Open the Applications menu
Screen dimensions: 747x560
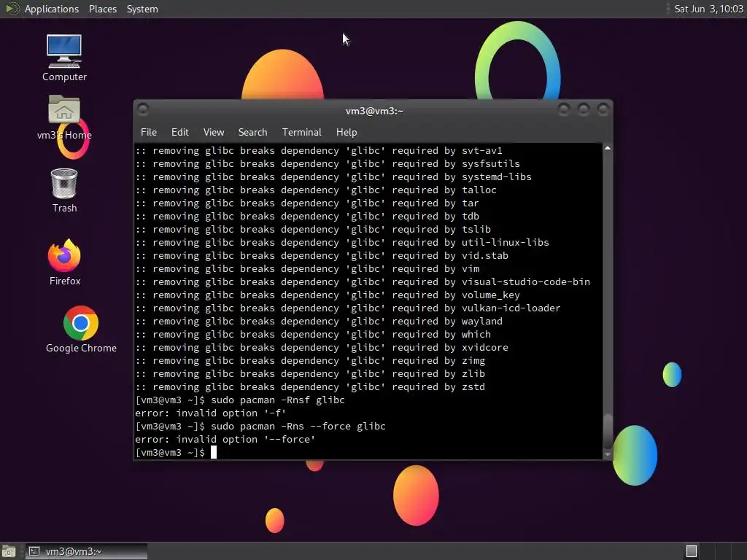52,9
